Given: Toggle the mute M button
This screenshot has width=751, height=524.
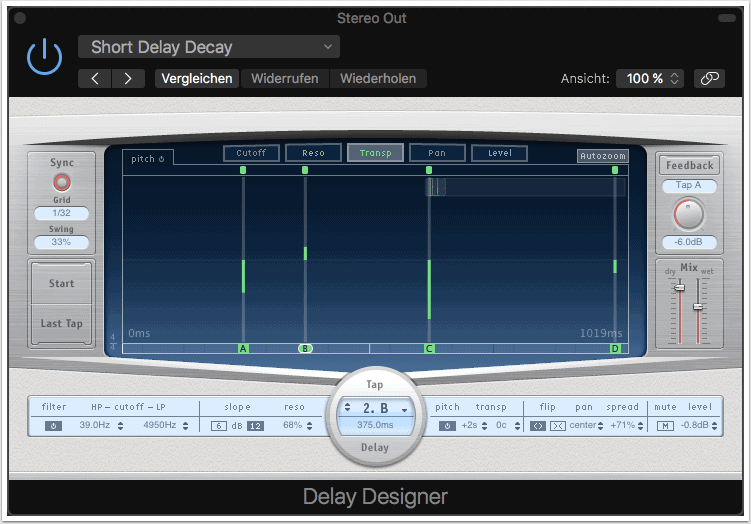Looking at the screenshot, I should tap(664, 426).
